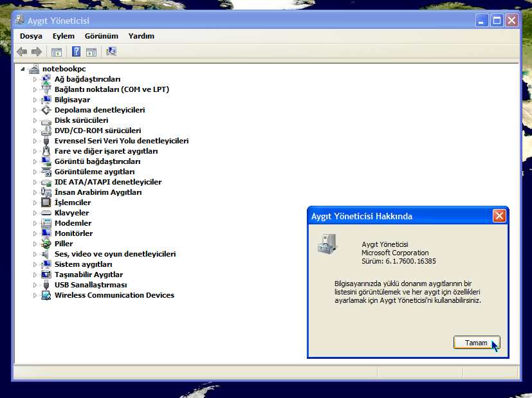Select Evrensel Seri Veri Yolu denetleyicileri
The image size is (532, 398).
tap(122, 141)
